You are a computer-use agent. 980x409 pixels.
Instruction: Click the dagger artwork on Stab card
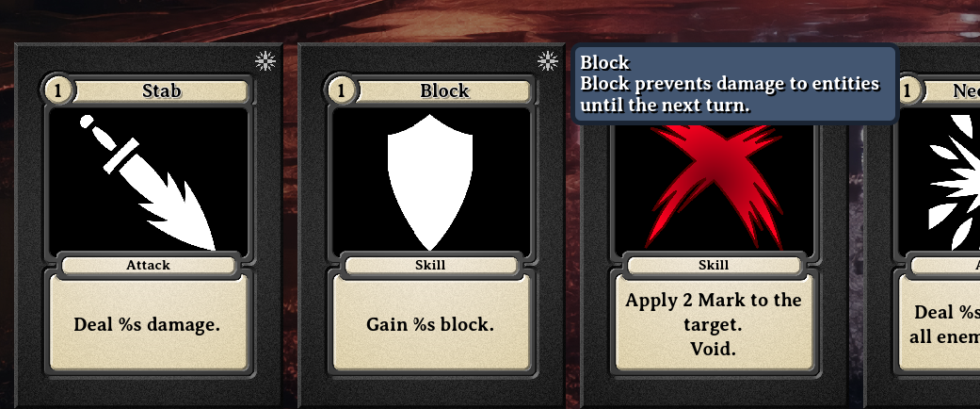point(148,183)
